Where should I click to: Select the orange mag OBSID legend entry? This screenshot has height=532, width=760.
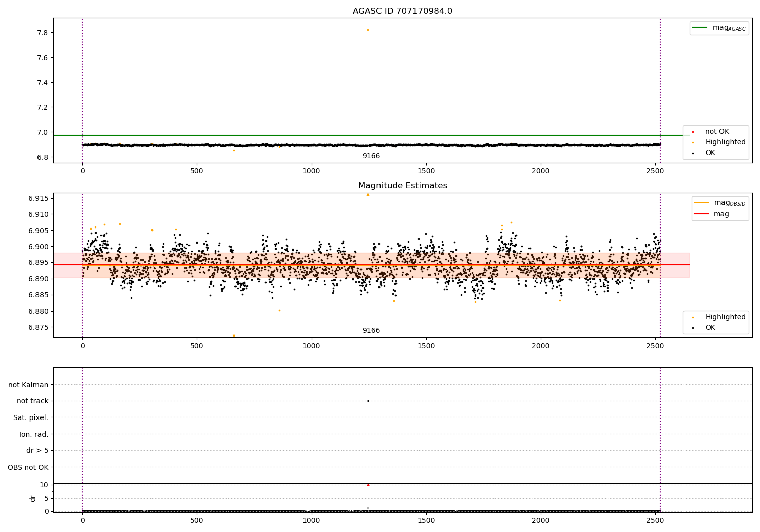point(720,203)
